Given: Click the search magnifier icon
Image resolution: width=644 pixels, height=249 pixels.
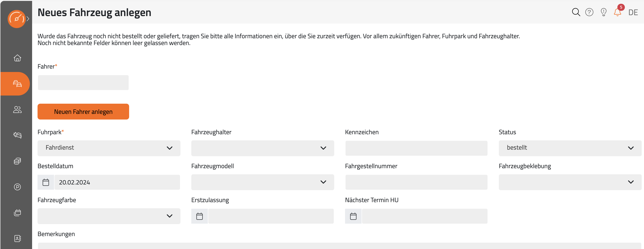Looking at the screenshot, I should pos(576,12).
